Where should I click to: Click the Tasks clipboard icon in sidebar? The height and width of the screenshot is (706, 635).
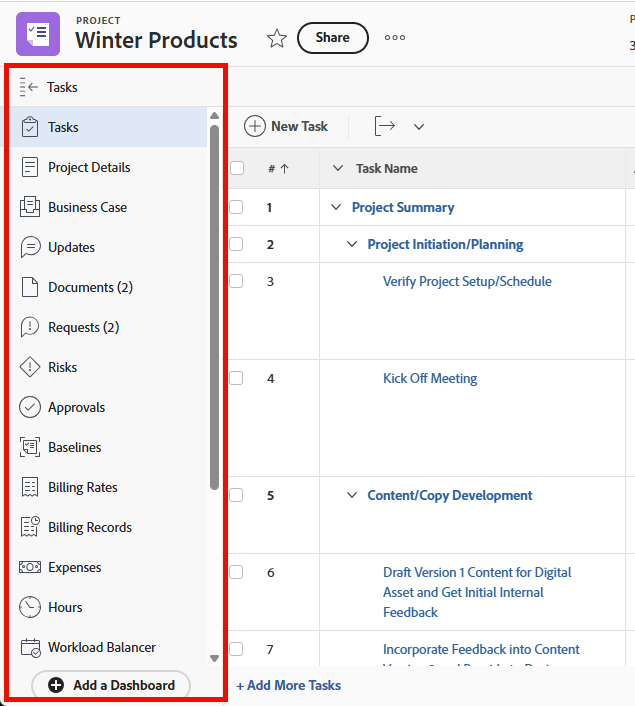click(30, 127)
